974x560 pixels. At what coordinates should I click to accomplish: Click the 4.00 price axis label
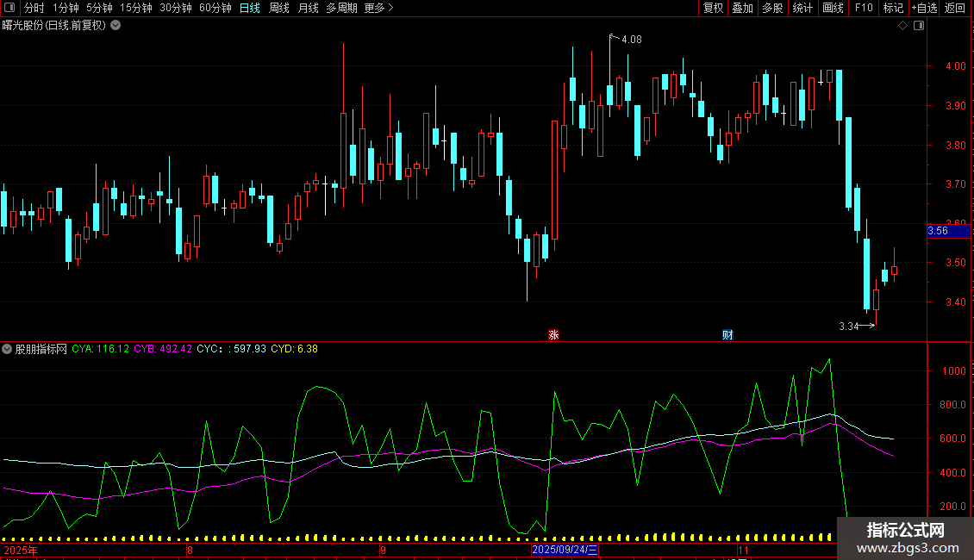(x=955, y=65)
